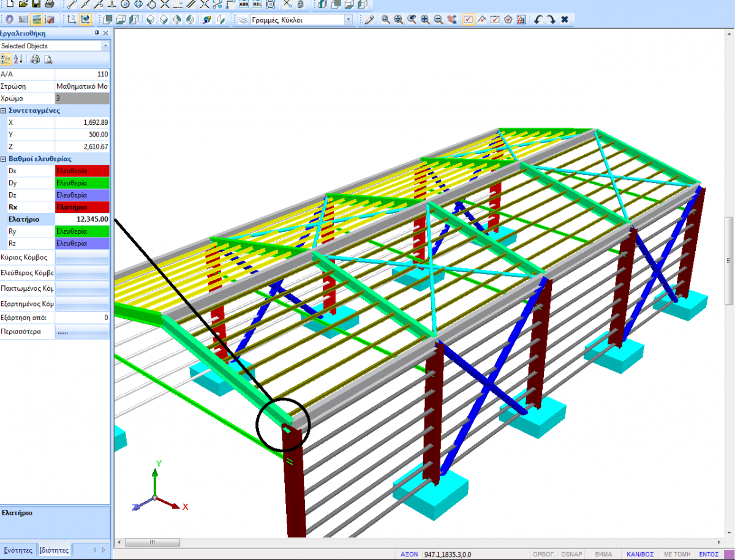Toggle ΟΡΘΟΓ. mode in status bar
This screenshot has width=735, height=560.
(x=543, y=554)
